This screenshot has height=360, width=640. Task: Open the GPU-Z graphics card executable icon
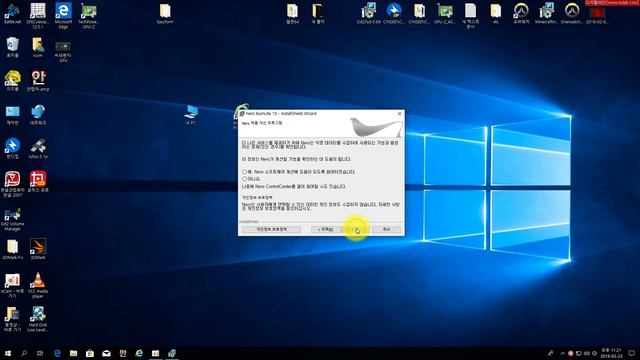[x=444, y=13]
